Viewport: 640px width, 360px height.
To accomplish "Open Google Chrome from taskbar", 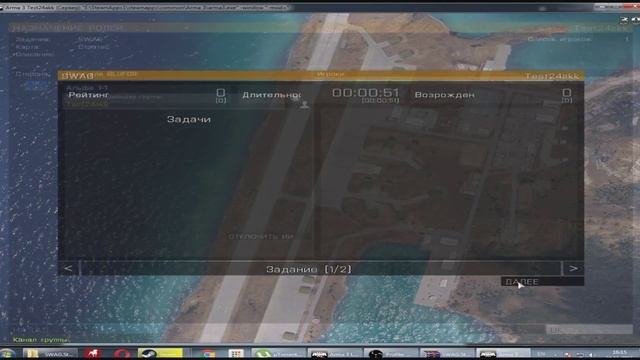I will tap(208, 354).
